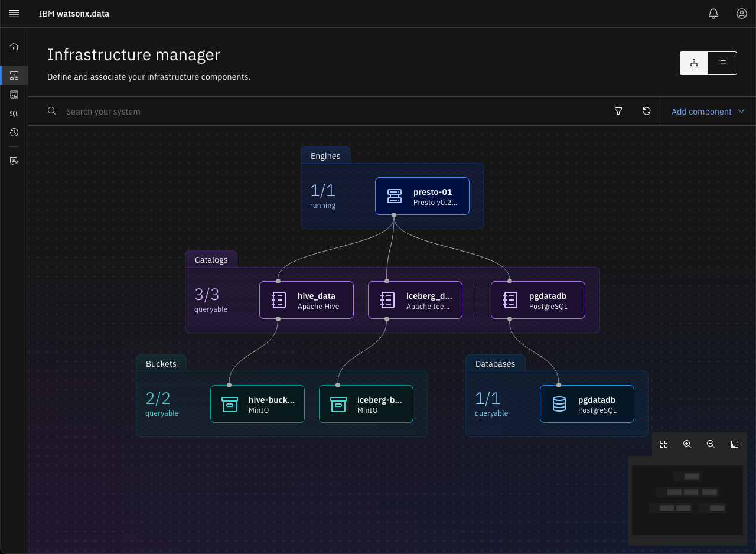Select the Infrastructure manager sidebar icon
This screenshot has height=554, width=756.
(x=14, y=75)
